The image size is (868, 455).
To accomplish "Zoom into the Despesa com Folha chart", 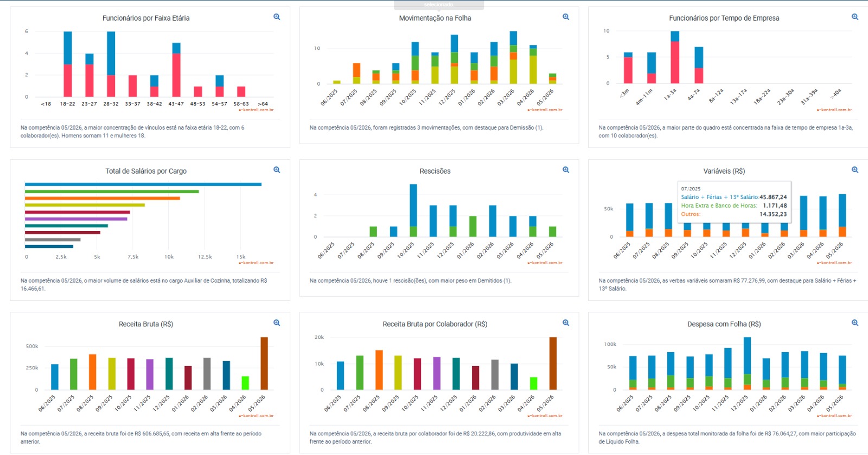I will click(x=855, y=323).
